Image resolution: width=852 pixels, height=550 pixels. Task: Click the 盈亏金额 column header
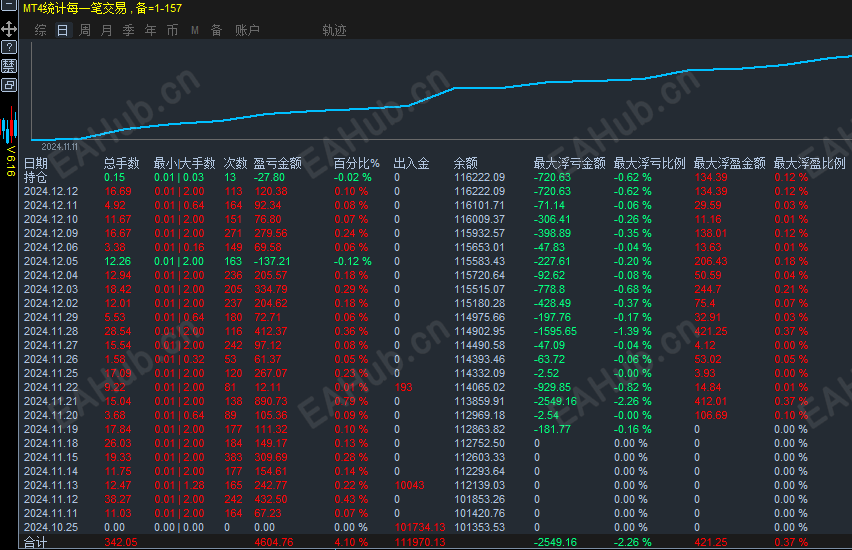(x=278, y=163)
